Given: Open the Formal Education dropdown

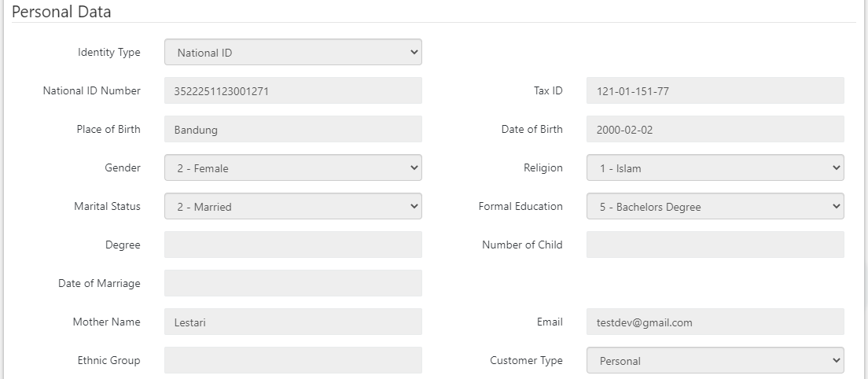Looking at the screenshot, I should 715,207.
